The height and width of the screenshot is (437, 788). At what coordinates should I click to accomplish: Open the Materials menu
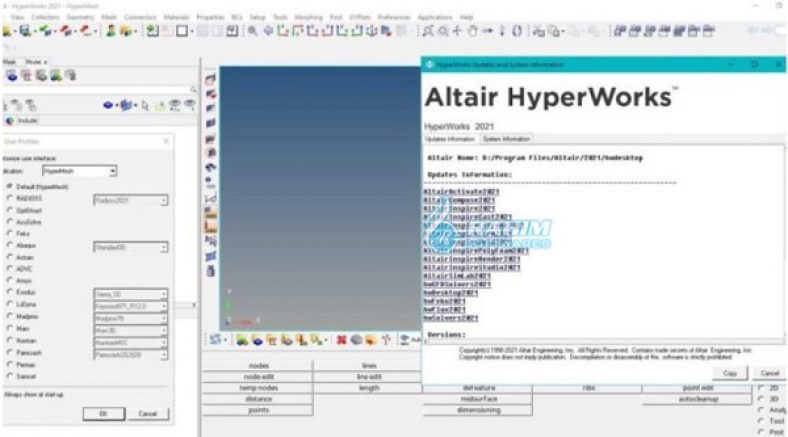[x=176, y=17]
